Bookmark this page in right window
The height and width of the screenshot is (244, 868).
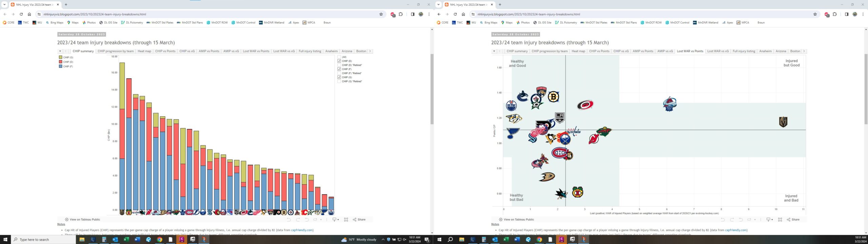tap(815, 14)
